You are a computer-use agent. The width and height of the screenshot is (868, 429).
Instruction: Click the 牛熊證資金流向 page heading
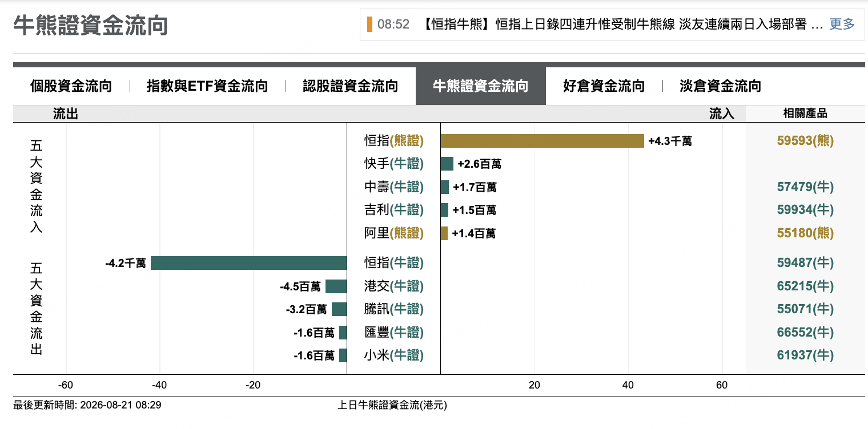[x=90, y=26]
